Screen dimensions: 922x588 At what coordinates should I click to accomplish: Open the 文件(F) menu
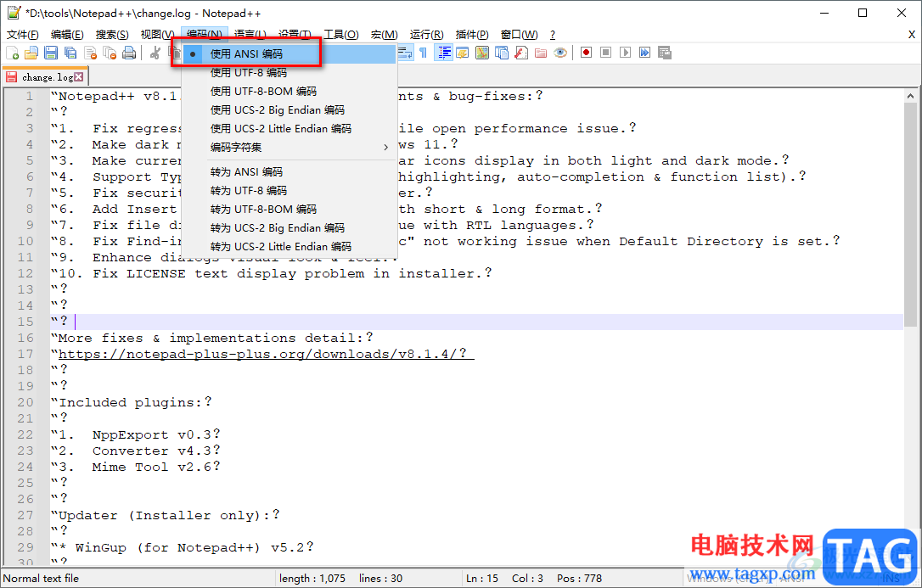pos(22,35)
